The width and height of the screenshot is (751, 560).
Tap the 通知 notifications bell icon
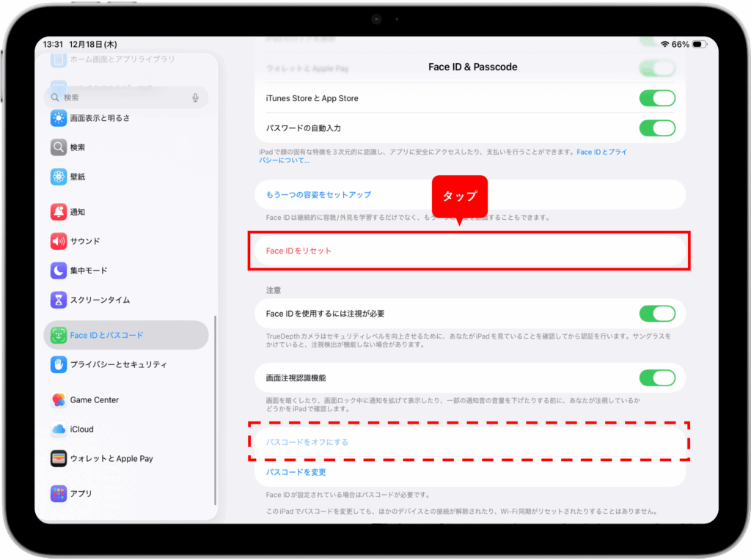point(59,212)
